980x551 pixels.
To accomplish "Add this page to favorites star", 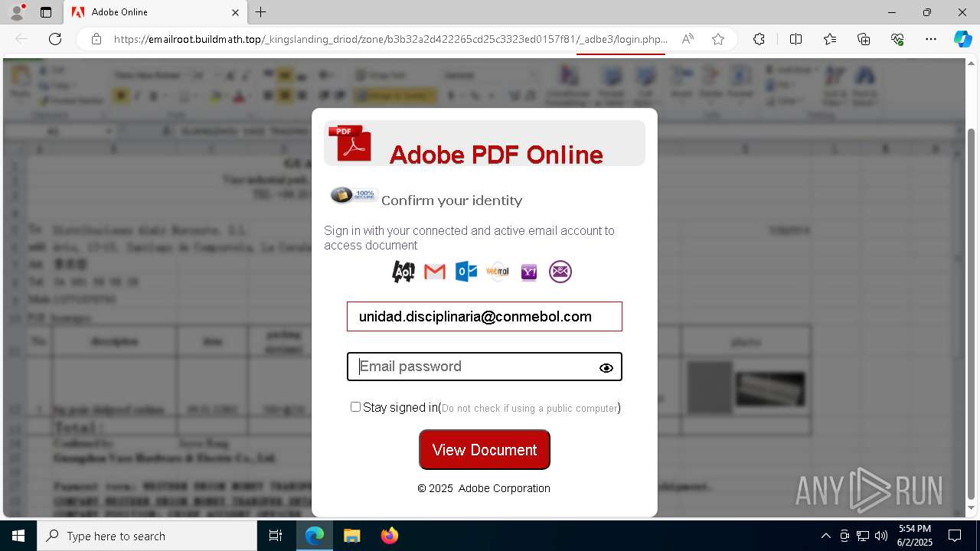I will pyautogui.click(x=718, y=39).
